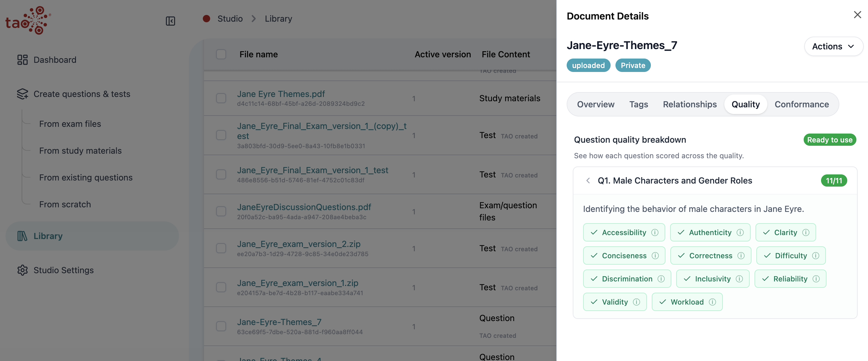Viewport: 868px width, 361px height.
Task: Close the Document Details panel
Action: [x=857, y=15]
